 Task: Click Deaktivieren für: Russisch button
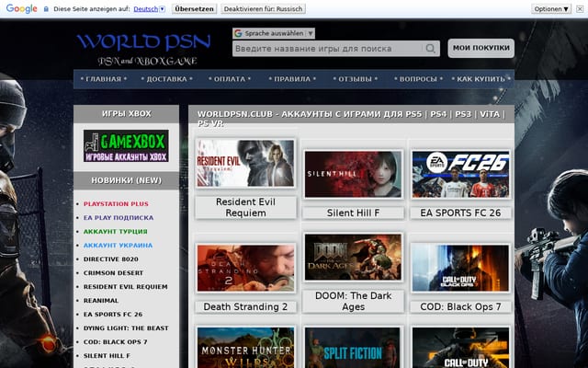[x=264, y=8]
